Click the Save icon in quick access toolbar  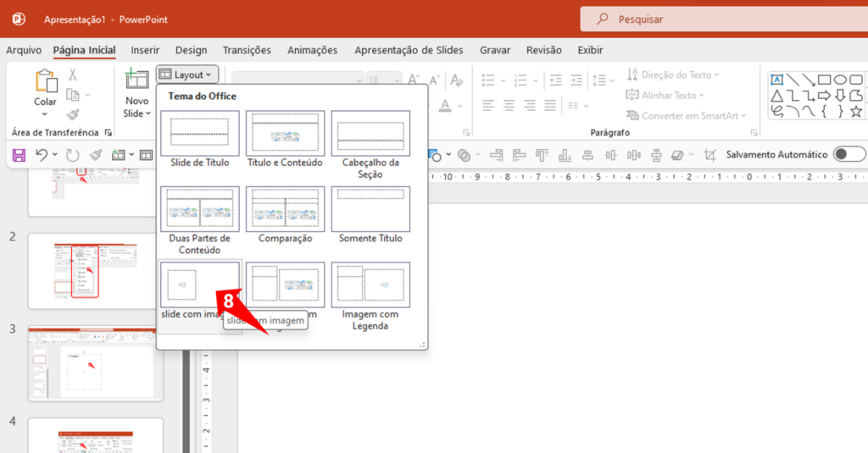[x=19, y=155]
